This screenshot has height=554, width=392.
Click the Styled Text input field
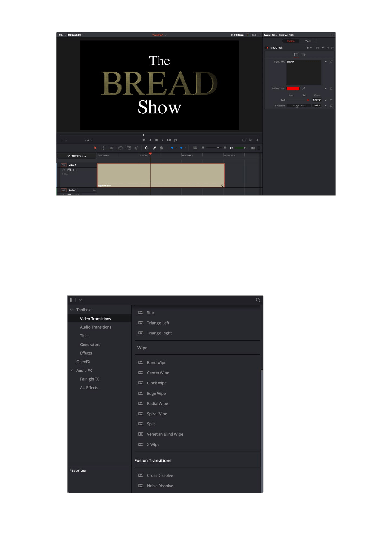[304, 72]
